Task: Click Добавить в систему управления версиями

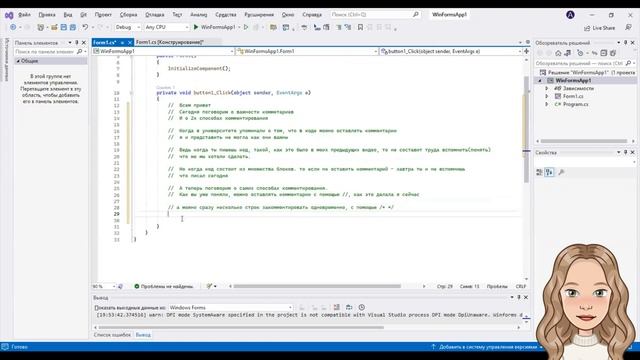Action: [x=488, y=347]
